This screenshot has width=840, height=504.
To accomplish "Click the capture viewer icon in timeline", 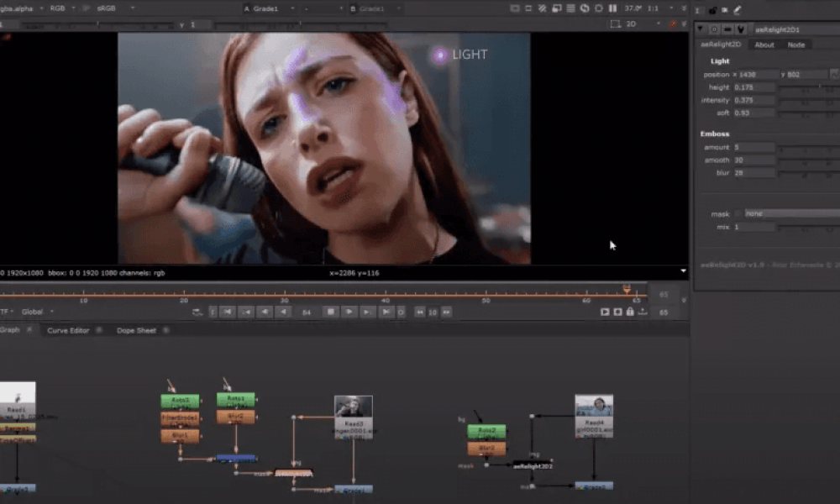I will coord(617,312).
